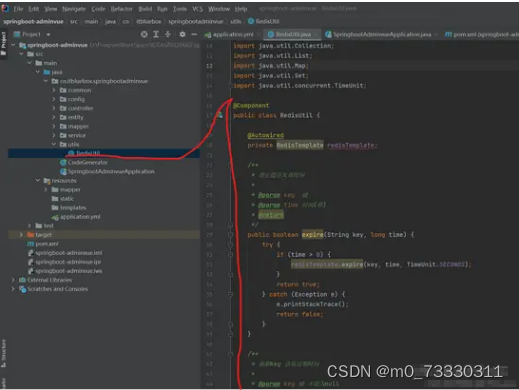This screenshot has width=519, height=390.
Task: Open the Build menu
Action: [x=145, y=9]
